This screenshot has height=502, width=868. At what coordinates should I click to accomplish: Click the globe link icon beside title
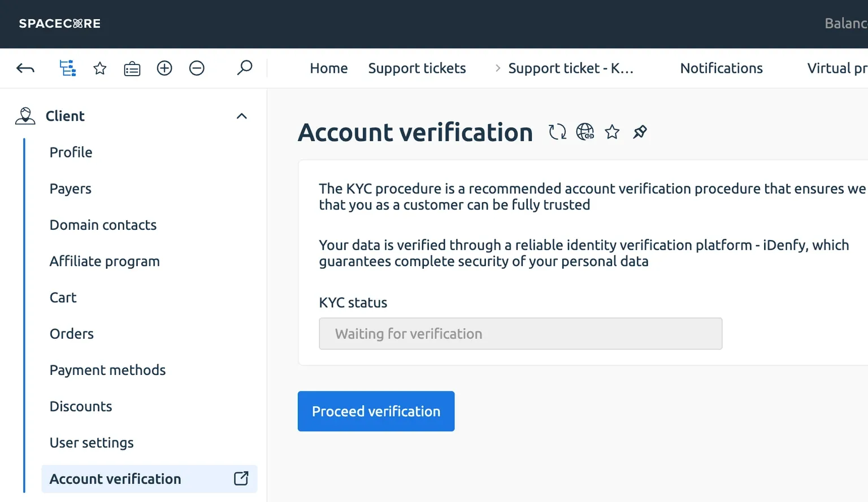[x=585, y=132]
